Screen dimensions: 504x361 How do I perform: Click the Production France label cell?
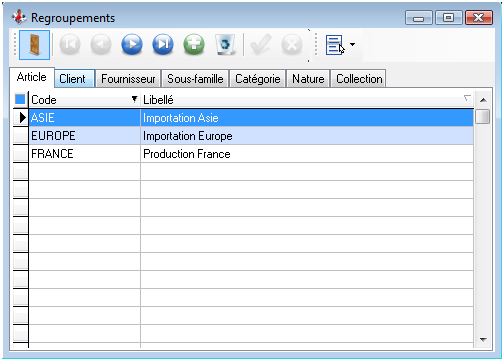[x=307, y=154]
